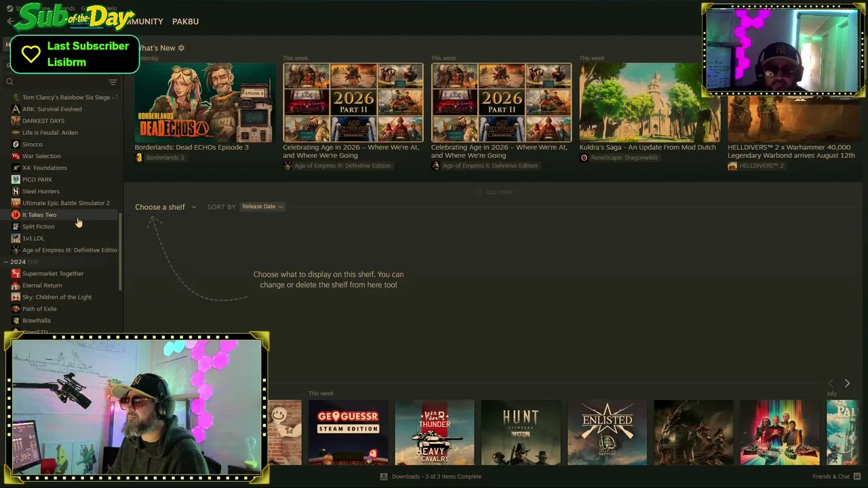Image resolution: width=868 pixels, height=488 pixels.
Task: Click the Supermarket Together game icon
Action: pos(16,274)
